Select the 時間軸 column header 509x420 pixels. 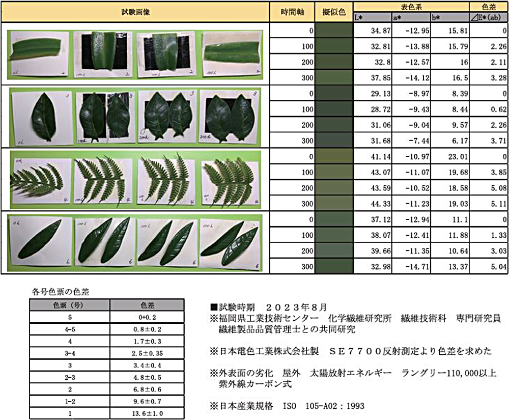point(293,12)
